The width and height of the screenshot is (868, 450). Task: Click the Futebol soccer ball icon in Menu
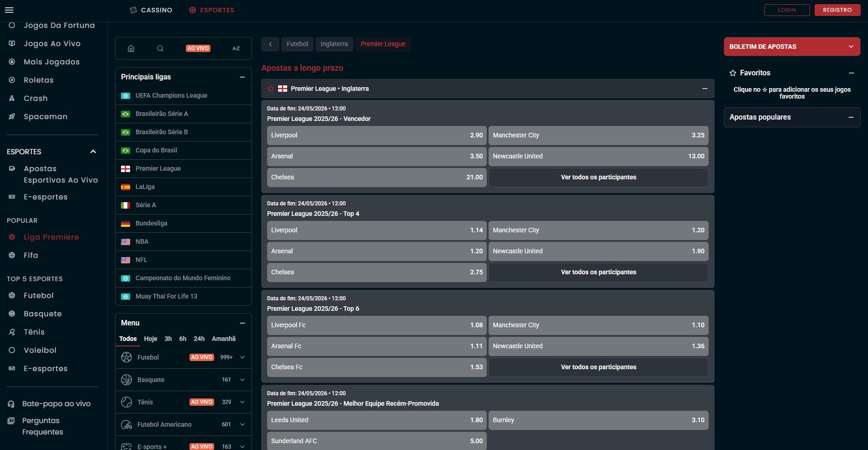(x=126, y=357)
